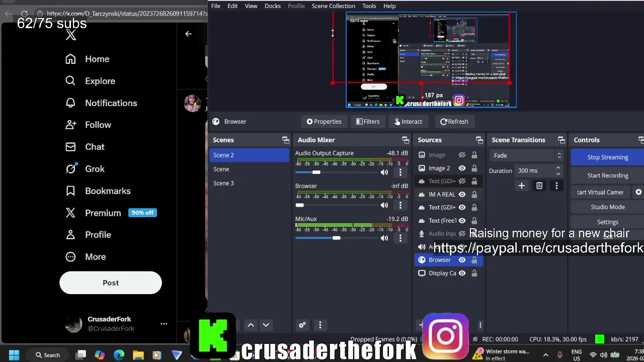
Task: Click Start Recording
Action: click(x=608, y=175)
